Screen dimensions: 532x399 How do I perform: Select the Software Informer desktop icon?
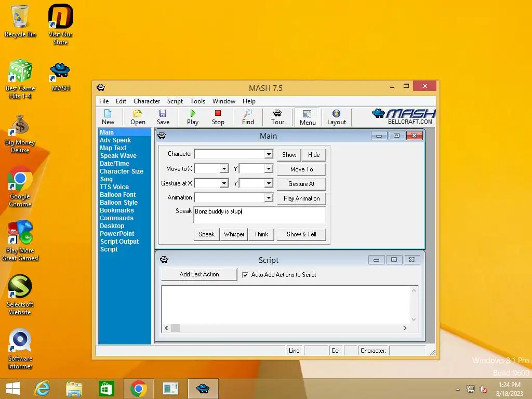(20, 349)
